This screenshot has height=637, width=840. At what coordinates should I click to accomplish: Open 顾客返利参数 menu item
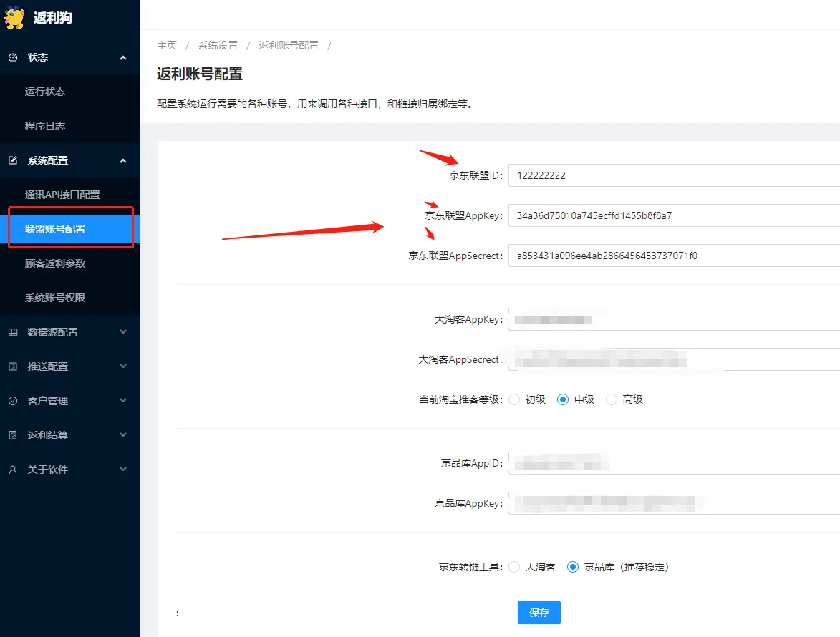point(55,263)
